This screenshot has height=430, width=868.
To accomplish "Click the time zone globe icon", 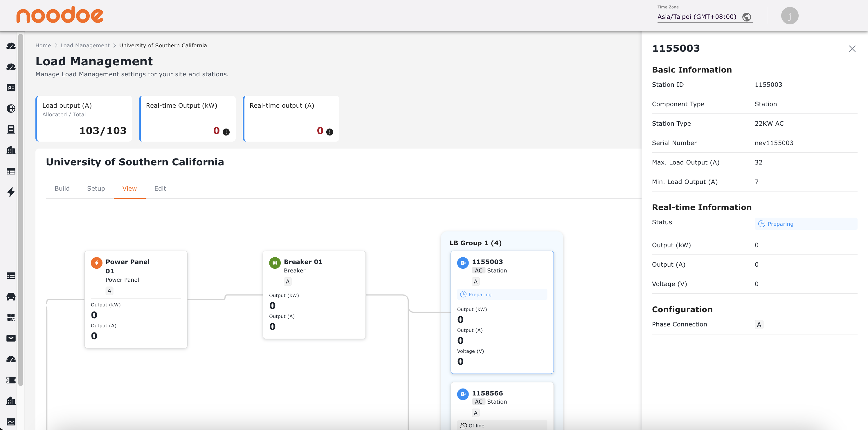I will click(x=747, y=17).
